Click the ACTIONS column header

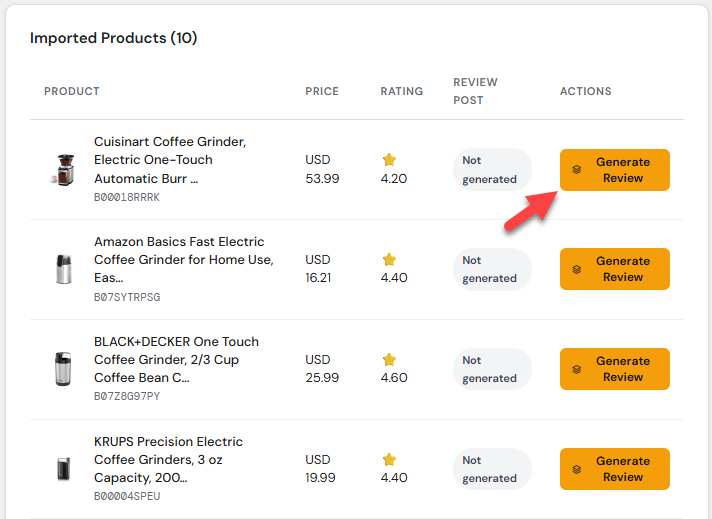pyautogui.click(x=585, y=91)
